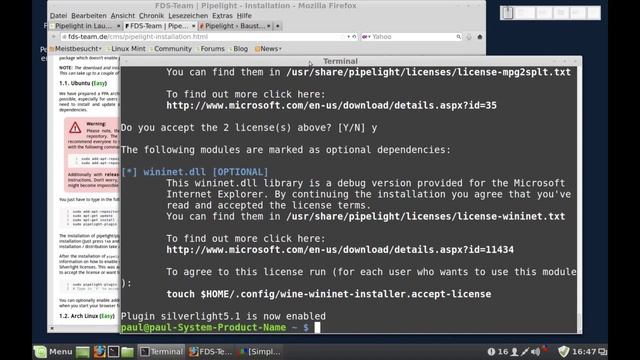Click the clipboard icon in top-right desktop widget
The width and height of the screenshot is (640, 360).
508,13
